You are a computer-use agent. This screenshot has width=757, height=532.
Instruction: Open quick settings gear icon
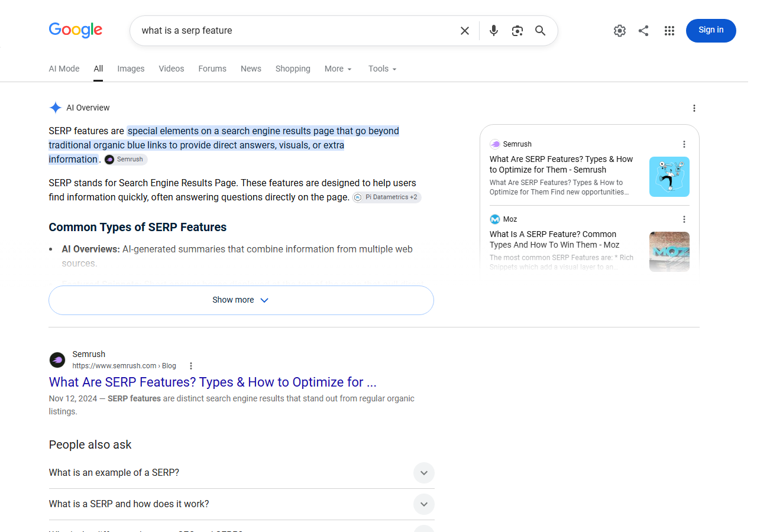[x=620, y=31]
